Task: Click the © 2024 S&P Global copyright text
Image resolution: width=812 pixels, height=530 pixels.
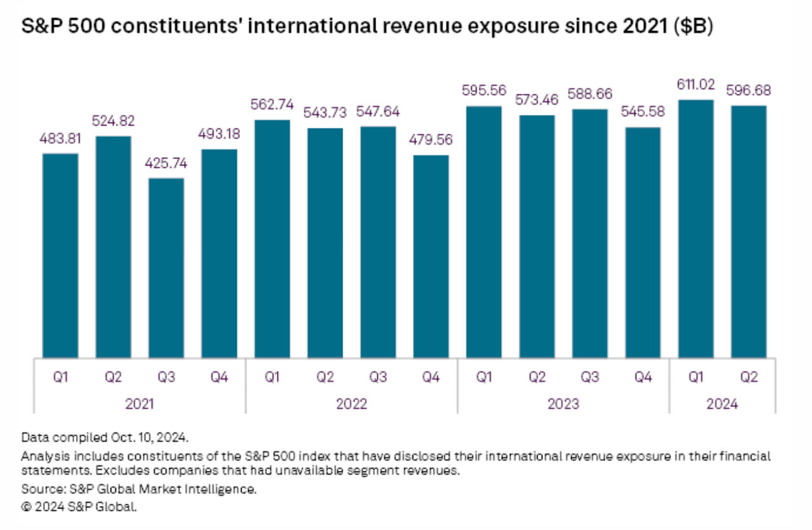Action: click(x=79, y=507)
